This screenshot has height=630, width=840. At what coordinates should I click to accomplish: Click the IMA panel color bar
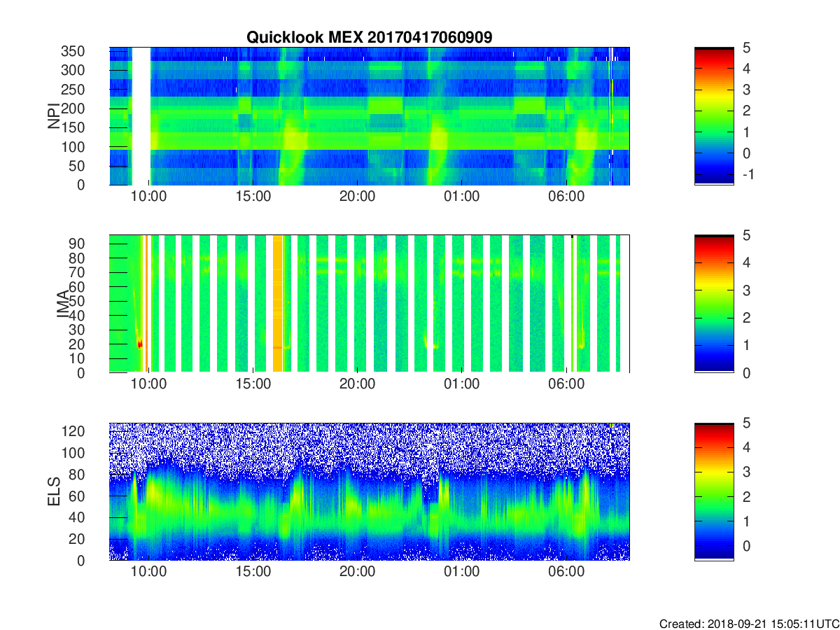pos(714,304)
